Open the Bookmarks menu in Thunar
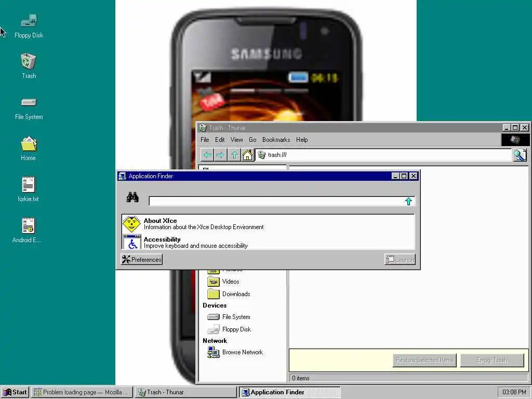This screenshot has width=532, height=399. click(276, 140)
